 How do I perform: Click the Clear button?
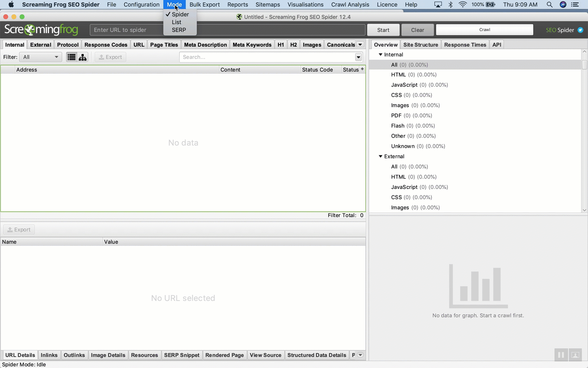click(x=417, y=30)
